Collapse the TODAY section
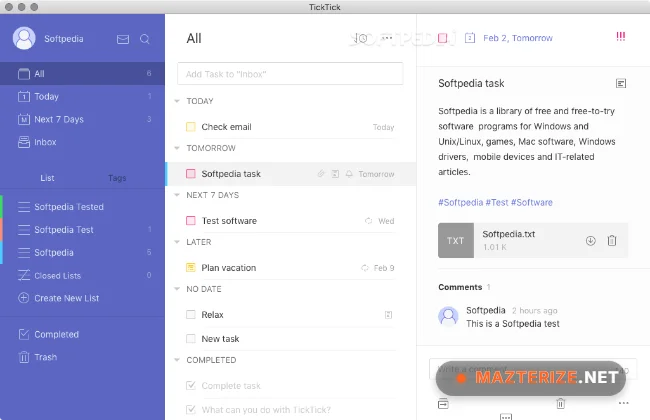Image resolution: width=650 pixels, height=420 pixels. [x=177, y=101]
